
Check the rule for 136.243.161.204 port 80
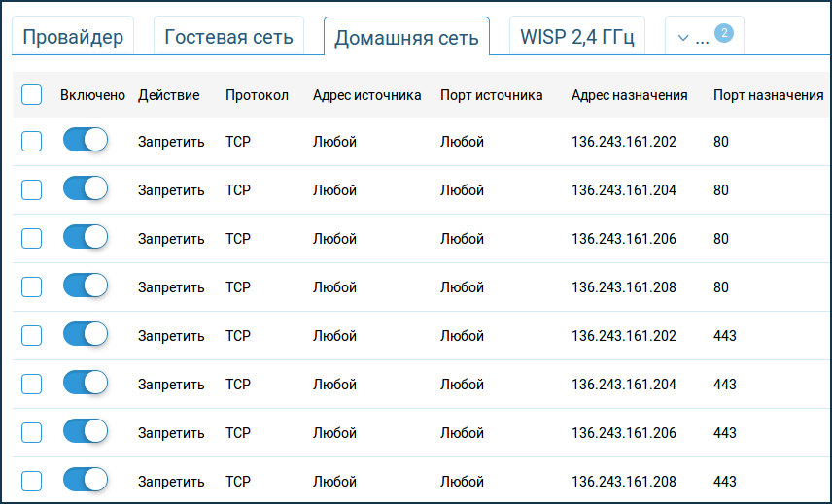(31, 189)
